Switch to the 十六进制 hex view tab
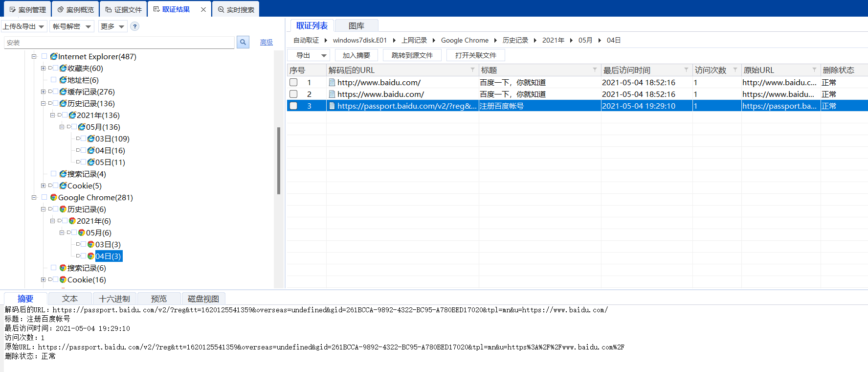 coord(114,299)
